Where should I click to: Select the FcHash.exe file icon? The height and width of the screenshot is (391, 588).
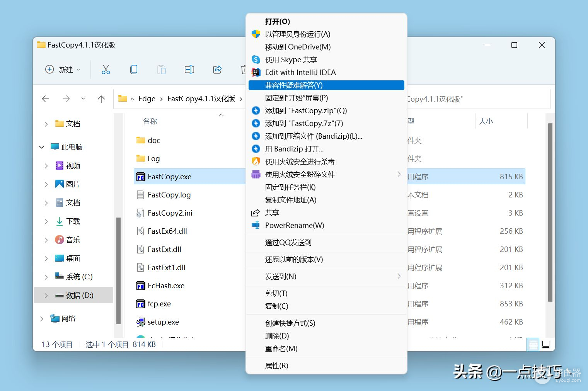point(141,286)
